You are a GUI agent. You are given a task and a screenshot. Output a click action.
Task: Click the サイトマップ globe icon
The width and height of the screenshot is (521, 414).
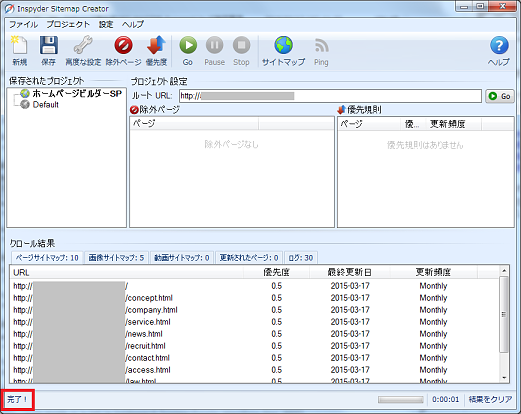click(283, 51)
